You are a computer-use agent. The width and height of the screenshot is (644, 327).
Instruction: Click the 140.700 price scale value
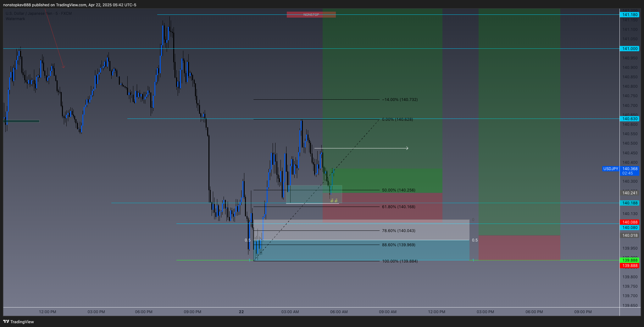tap(630, 106)
